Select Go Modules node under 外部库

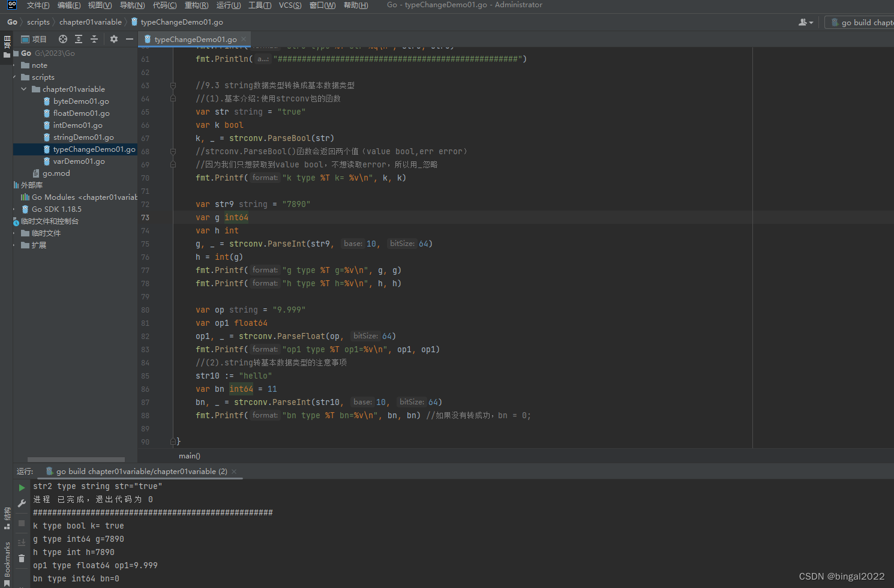pos(79,197)
